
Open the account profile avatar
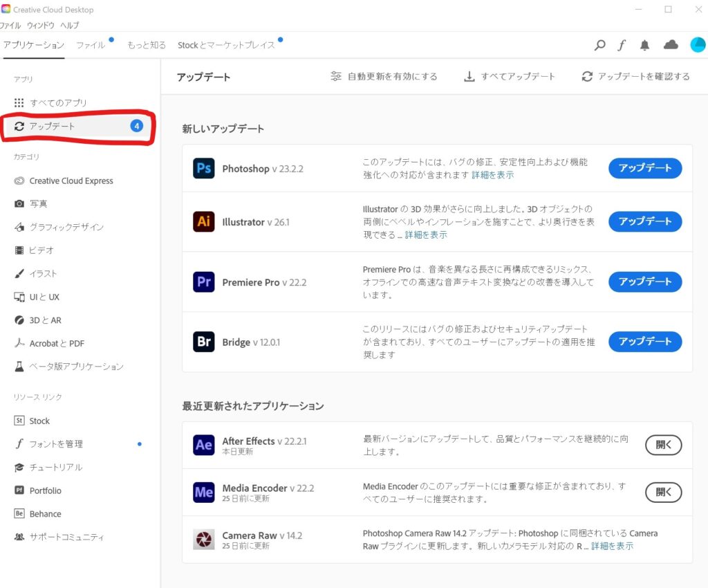pos(698,44)
